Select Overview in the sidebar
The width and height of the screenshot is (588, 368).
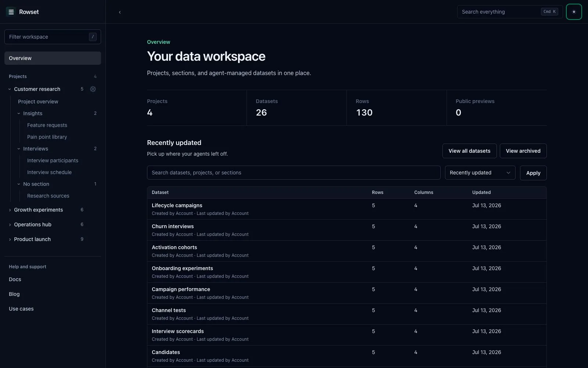[x=53, y=58]
